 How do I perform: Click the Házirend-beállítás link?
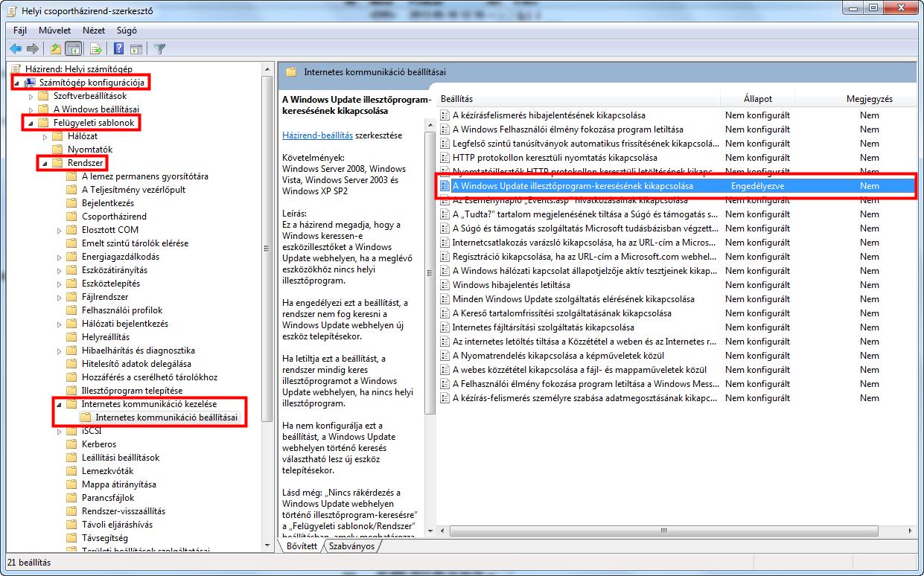[x=317, y=135]
